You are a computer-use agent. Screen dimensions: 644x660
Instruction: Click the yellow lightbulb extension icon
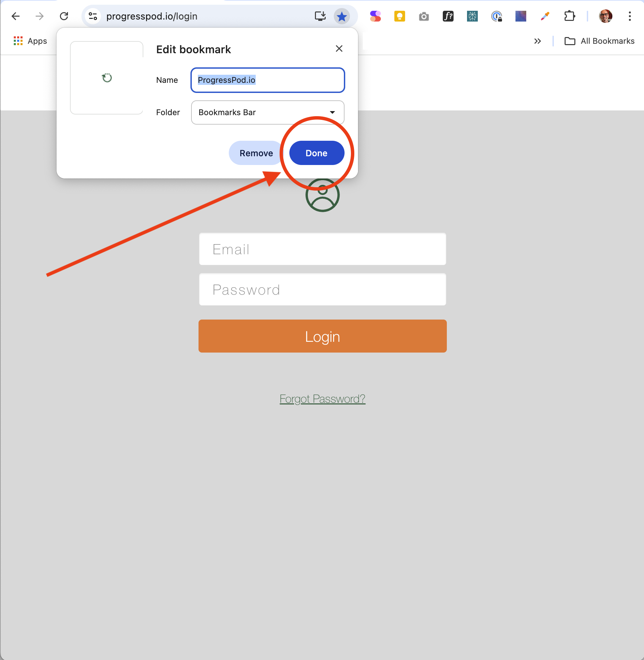click(399, 16)
